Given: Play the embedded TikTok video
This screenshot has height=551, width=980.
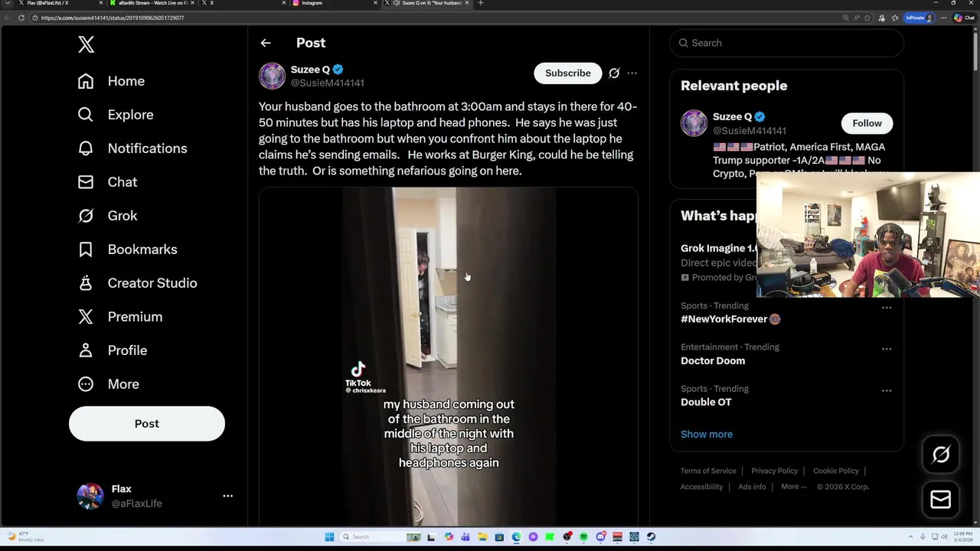Looking at the screenshot, I should [449, 357].
